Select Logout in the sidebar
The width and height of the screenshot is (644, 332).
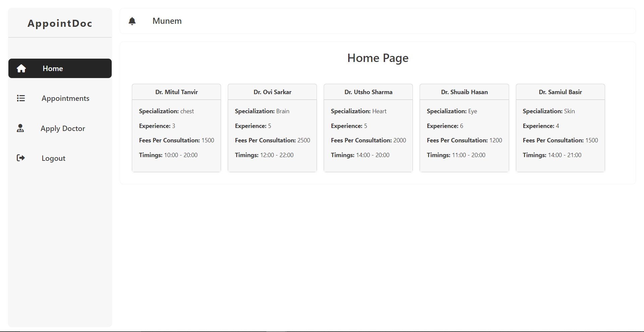click(53, 158)
